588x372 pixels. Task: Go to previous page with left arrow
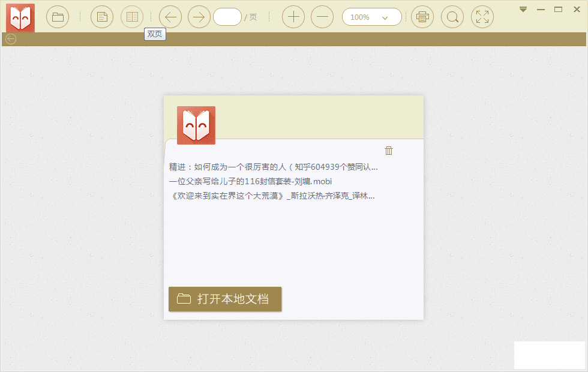tap(170, 17)
